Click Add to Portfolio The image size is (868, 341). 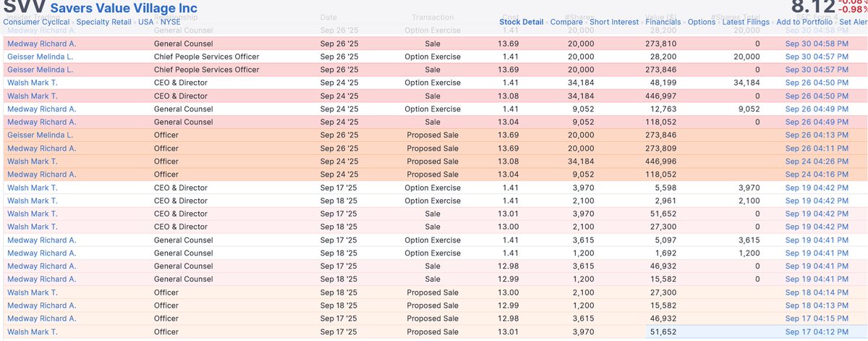coord(804,22)
